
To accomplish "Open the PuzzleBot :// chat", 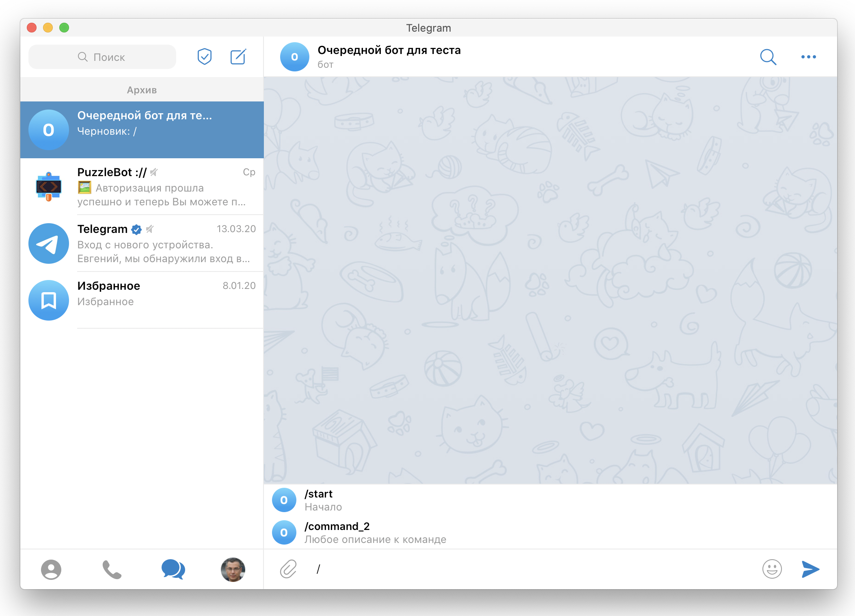I will pos(142,187).
